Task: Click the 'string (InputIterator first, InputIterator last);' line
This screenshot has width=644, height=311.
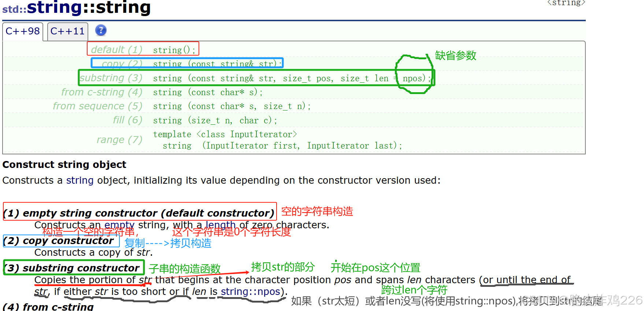Action: pyautogui.click(x=282, y=146)
